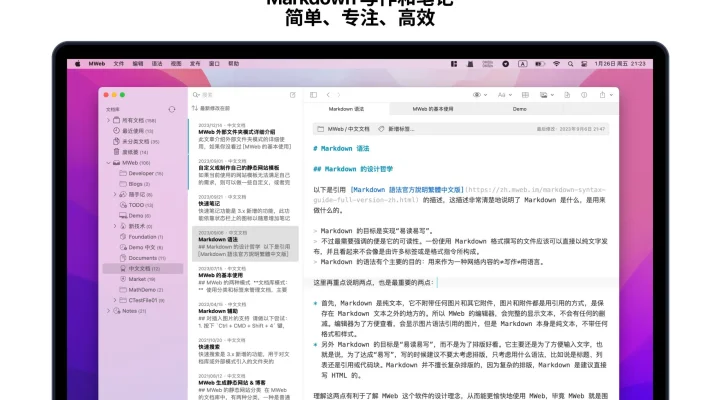Select the Documents category
The image size is (720, 400).
[142, 258]
